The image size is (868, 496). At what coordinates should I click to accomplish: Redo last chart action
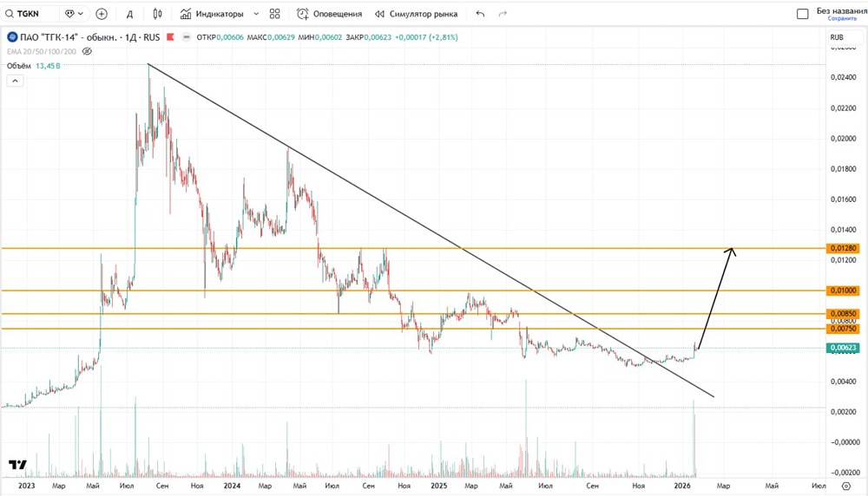(503, 14)
